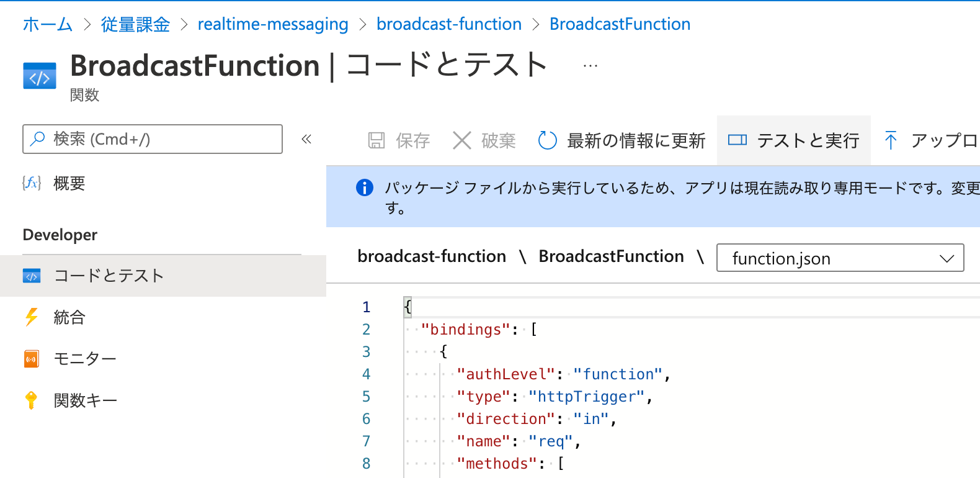Select Code and Test (コードとテスト) menu item
This screenshot has height=478, width=980.
tap(109, 276)
